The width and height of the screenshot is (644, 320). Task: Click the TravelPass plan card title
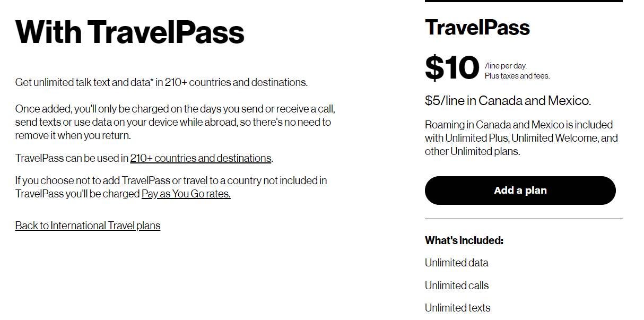[477, 28]
